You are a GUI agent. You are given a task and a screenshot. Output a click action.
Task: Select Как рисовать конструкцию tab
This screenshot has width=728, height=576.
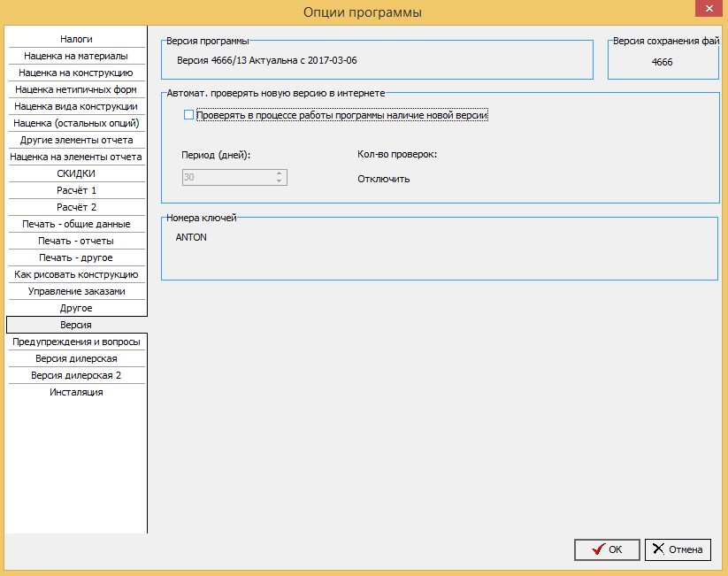coord(76,274)
